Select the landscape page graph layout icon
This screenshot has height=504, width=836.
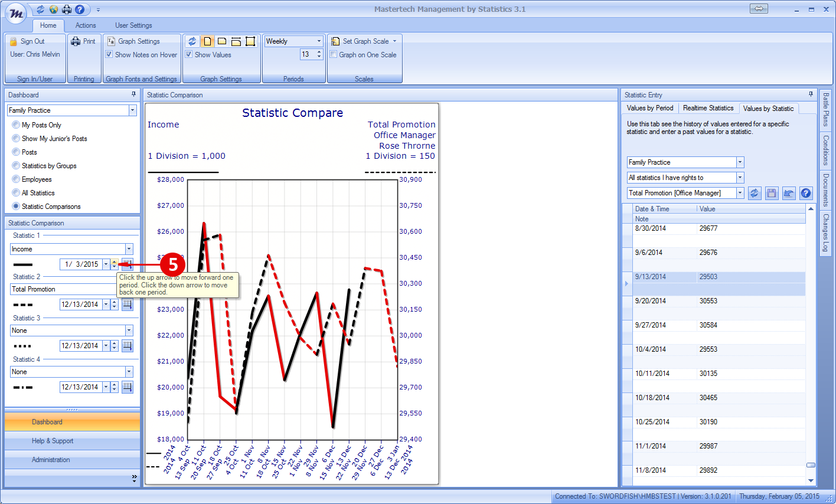[222, 41]
